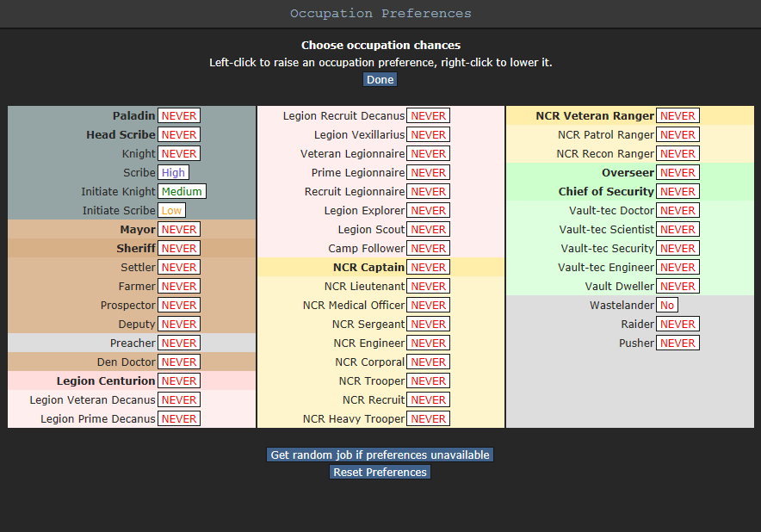Click Get random job if preferences unavailable

(x=380, y=455)
